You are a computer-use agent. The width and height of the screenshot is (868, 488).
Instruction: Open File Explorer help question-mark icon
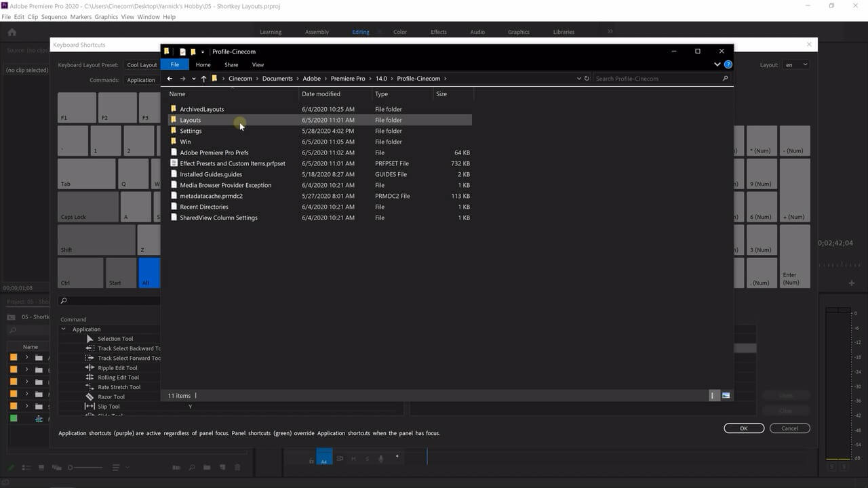pos(728,64)
